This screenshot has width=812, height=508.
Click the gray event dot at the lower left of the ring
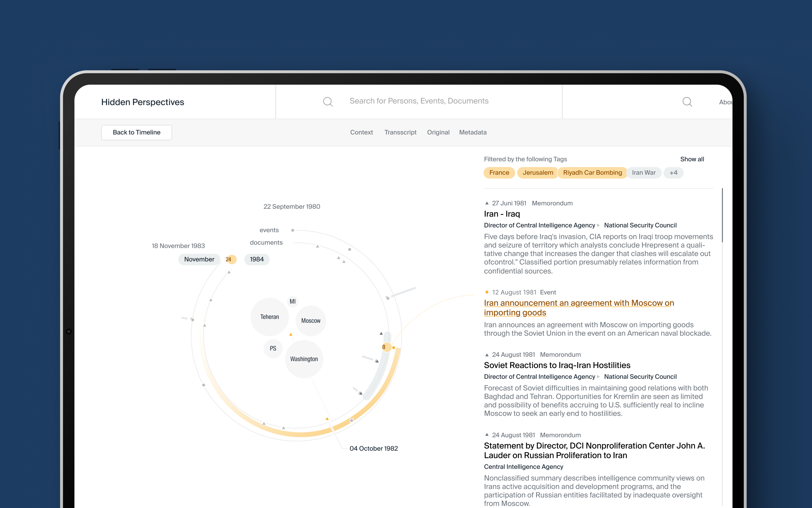pyautogui.click(x=204, y=385)
